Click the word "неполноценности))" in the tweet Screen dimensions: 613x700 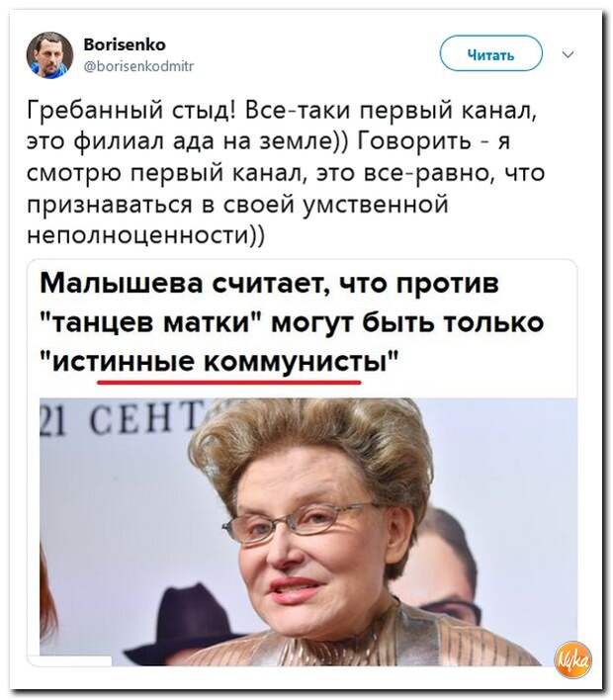pos(145,235)
